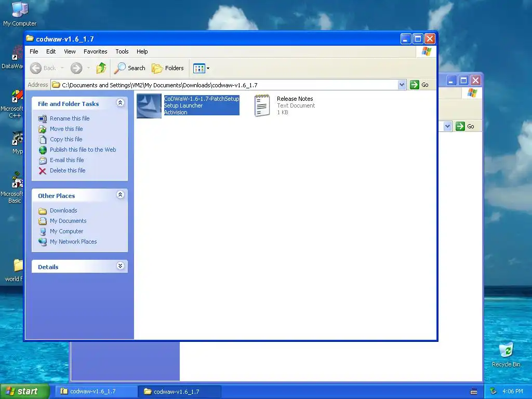Click the system tray network icon
Screen dimensions: 532x399
coord(493,391)
